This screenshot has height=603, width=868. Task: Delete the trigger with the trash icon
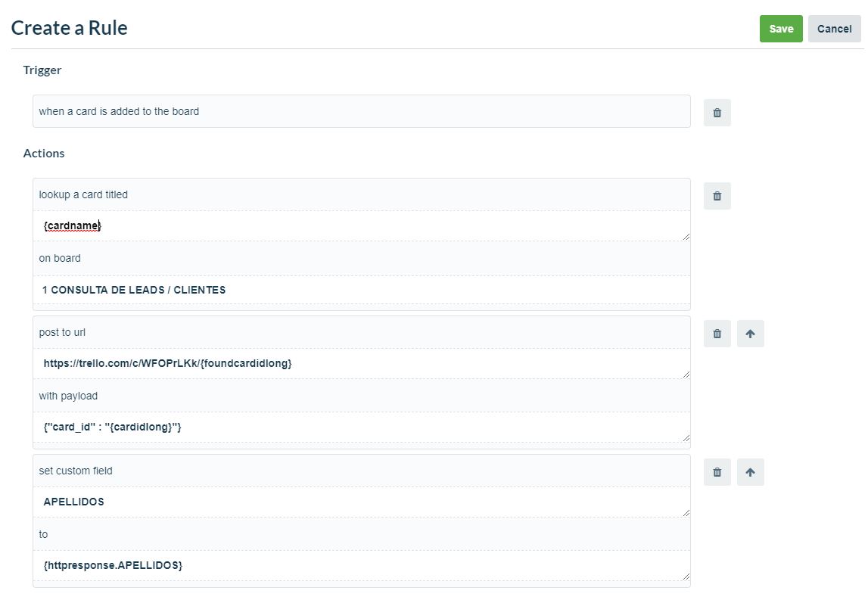pos(717,111)
